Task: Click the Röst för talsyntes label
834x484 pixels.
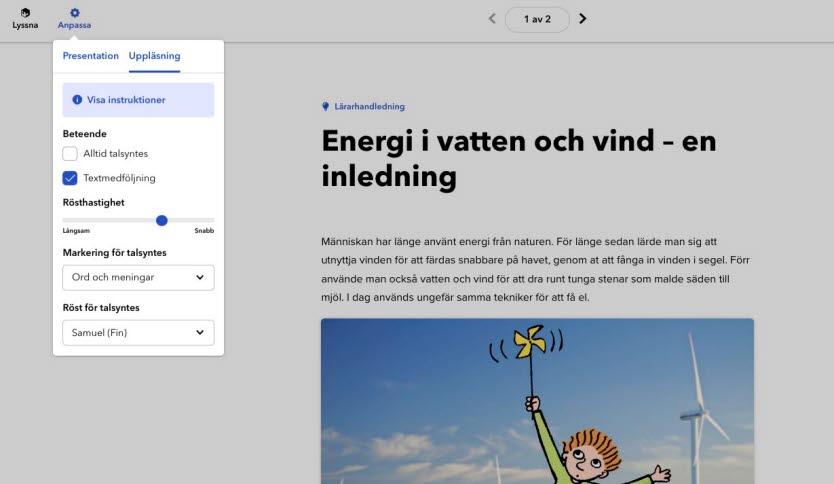Action: tap(101, 308)
